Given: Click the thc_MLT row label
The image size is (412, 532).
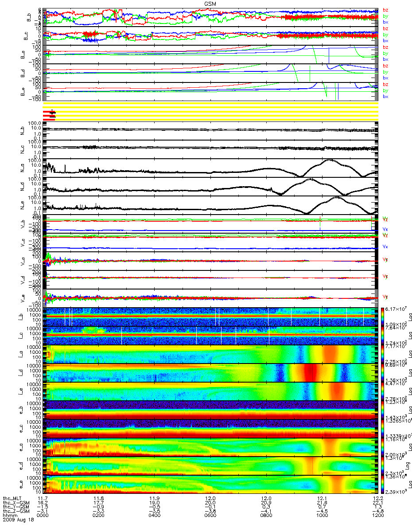Looking at the screenshot, I should 12,499.
